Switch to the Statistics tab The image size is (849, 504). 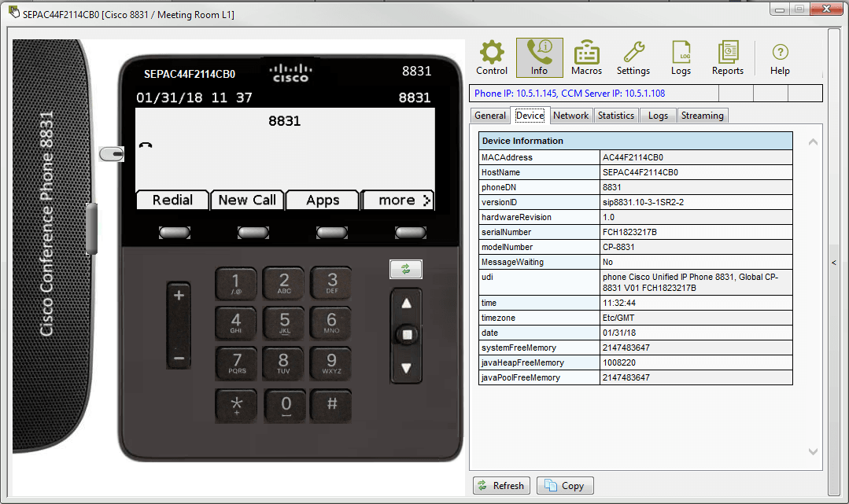click(x=615, y=116)
